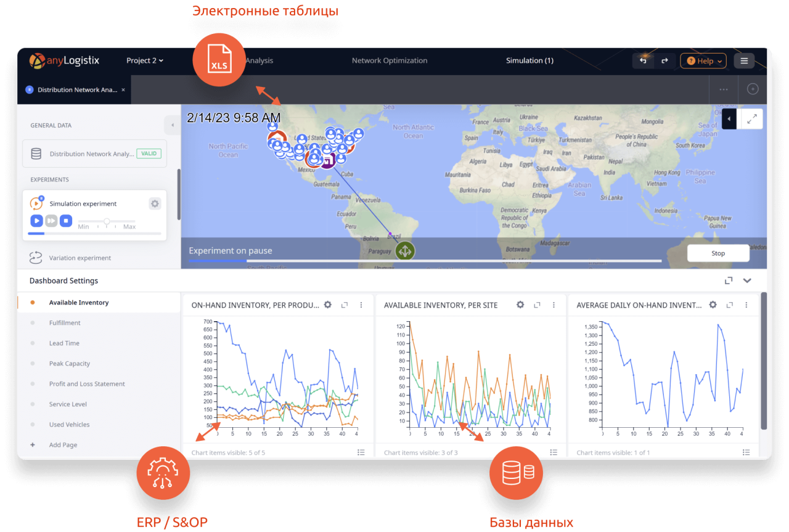Collapse the Dashboard Settings panel chevron
The image size is (789, 532).
click(x=748, y=280)
